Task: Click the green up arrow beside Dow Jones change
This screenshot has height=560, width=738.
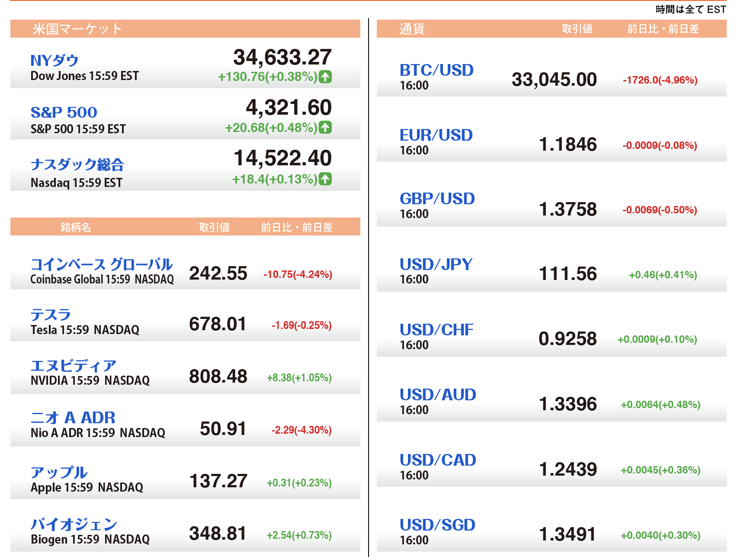Action: coord(325,77)
